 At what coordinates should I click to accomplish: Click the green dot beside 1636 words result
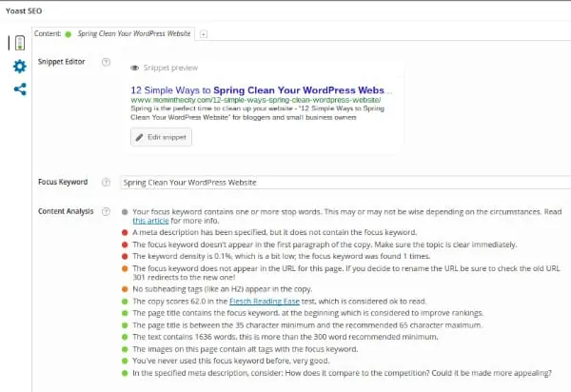click(125, 337)
